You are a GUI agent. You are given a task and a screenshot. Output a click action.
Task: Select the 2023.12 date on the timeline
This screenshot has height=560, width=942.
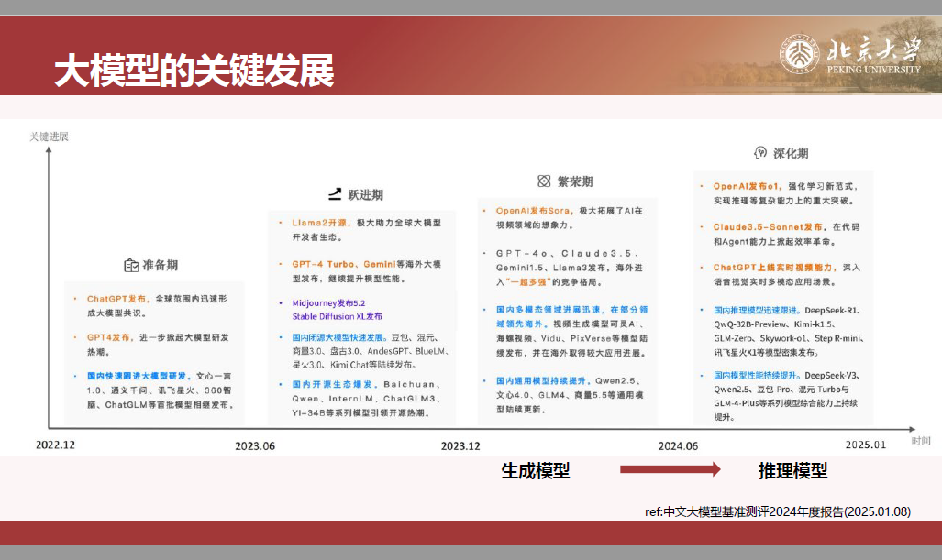pyautogui.click(x=460, y=446)
